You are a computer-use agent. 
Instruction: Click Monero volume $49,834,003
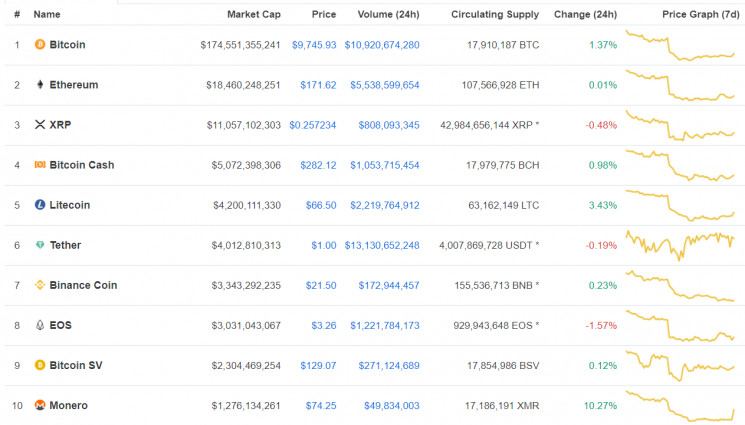[392, 406]
